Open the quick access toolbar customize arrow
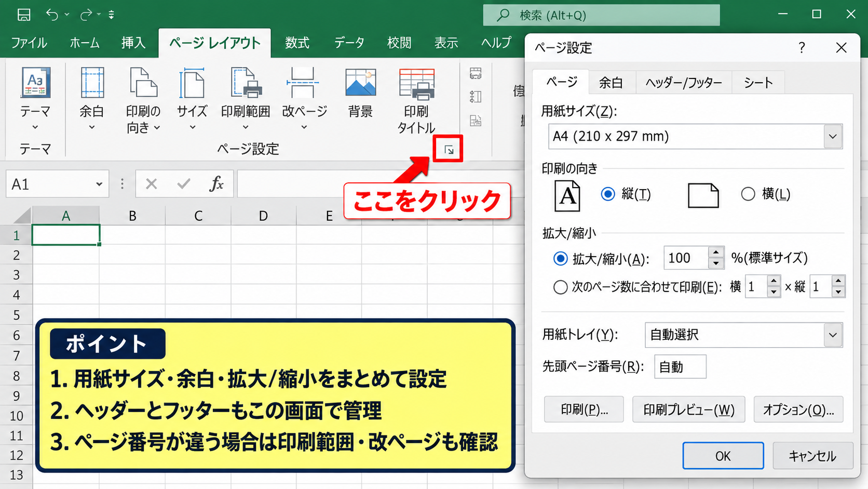This screenshot has width=868, height=489. [111, 15]
